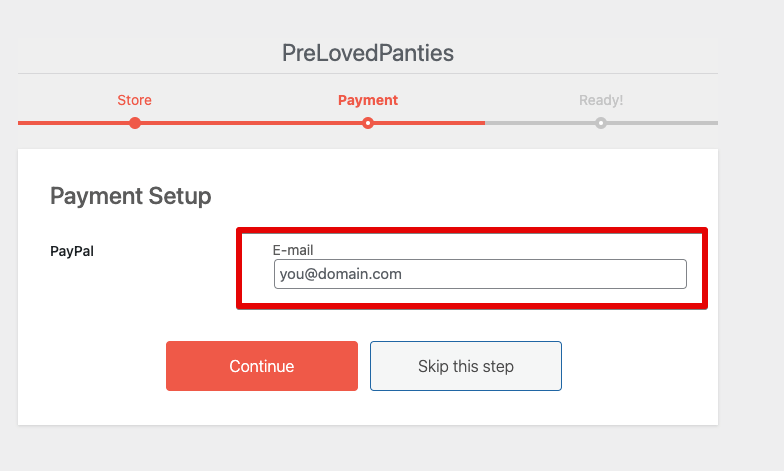
Task: Click the Payment Setup heading
Action: pyautogui.click(x=131, y=196)
